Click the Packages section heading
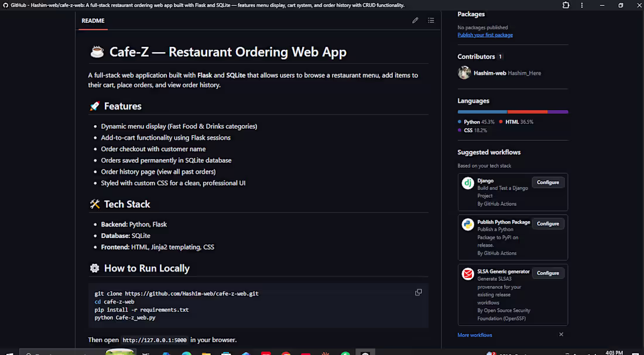Image resolution: width=644 pixels, height=355 pixels. pyautogui.click(x=471, y=14)
